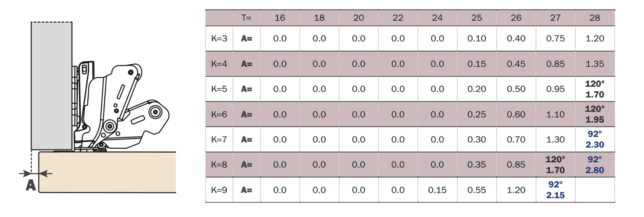Click the blue 92° 2.15 cell

(555, 190)
